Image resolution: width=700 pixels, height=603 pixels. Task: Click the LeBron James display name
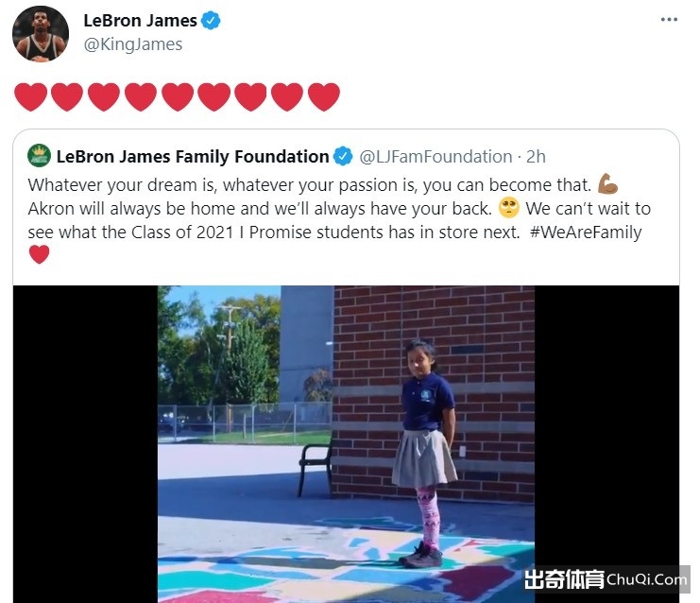click(140, 21)
